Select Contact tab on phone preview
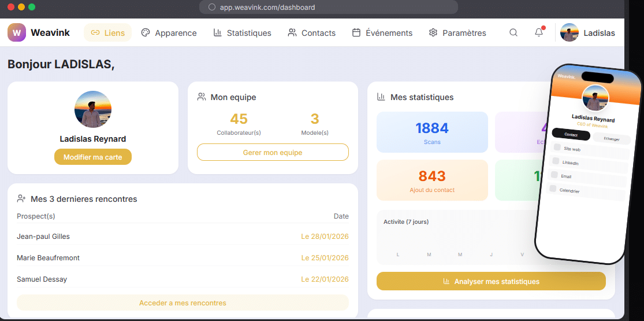This screenshot has width=644, height=321. click(x=571, y=135)
